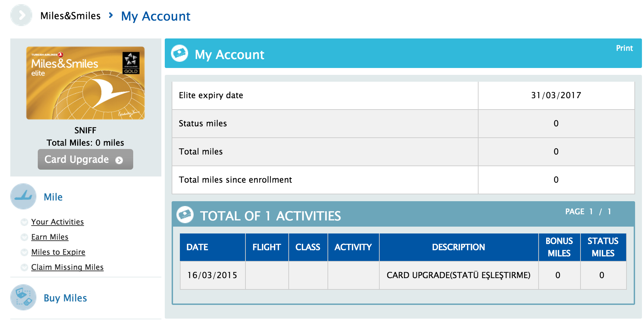Viewport: 644px width, 320px height.
Task: Click the airplane icon next to Mile
Action: pyautogui.click(x=23, y=196)
